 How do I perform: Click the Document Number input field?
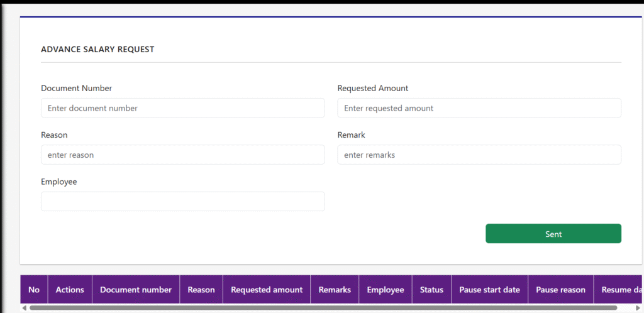point(183,108)
